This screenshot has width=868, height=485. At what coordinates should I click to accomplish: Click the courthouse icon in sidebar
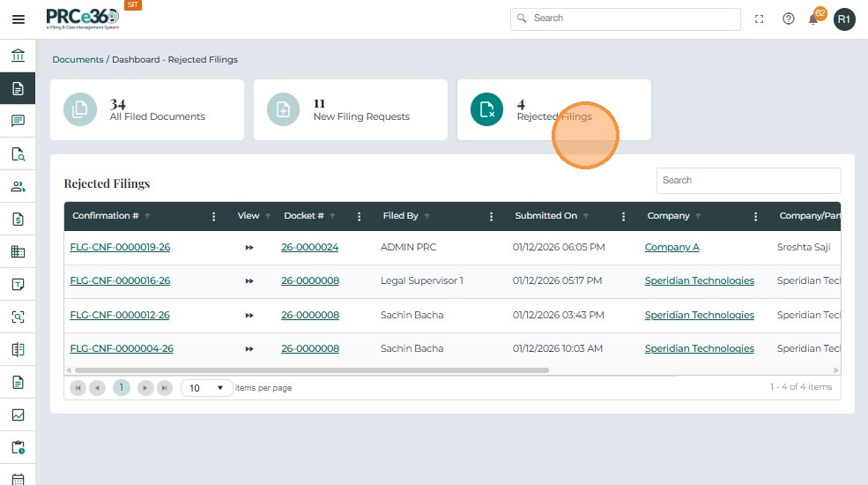point(18,56)
